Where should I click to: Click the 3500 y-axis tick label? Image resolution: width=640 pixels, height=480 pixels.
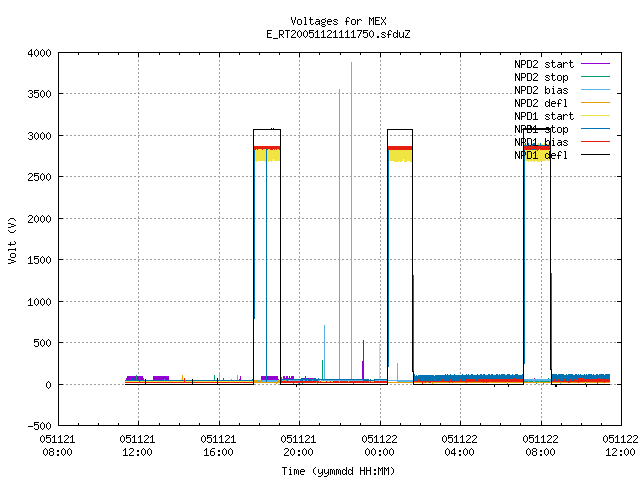click(39, 95)
